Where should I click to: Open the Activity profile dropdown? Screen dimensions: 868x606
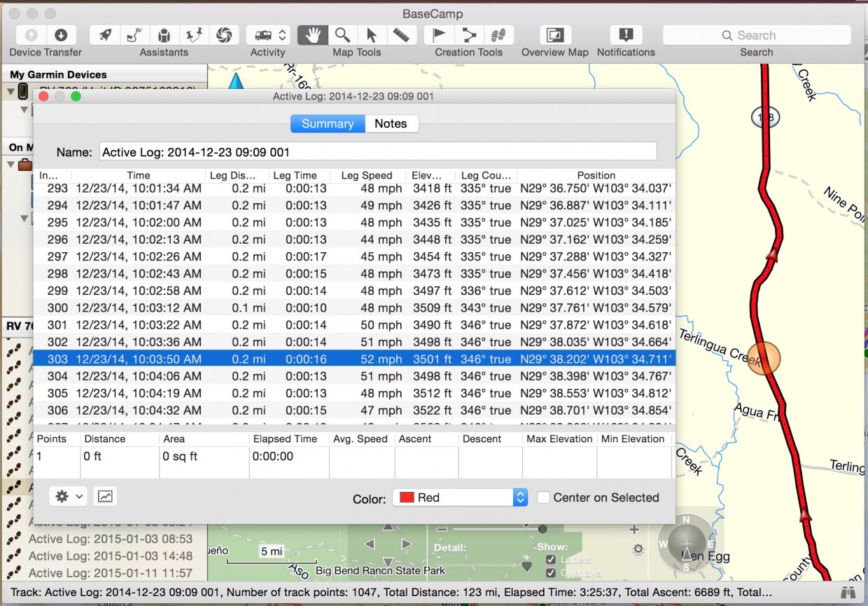pos(267,35)
